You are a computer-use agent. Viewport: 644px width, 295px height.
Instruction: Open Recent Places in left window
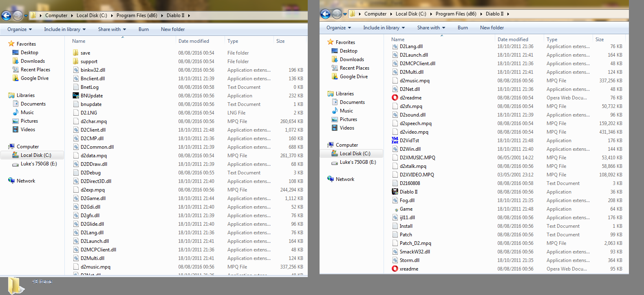pyautogui.click(x=35, y=70)
